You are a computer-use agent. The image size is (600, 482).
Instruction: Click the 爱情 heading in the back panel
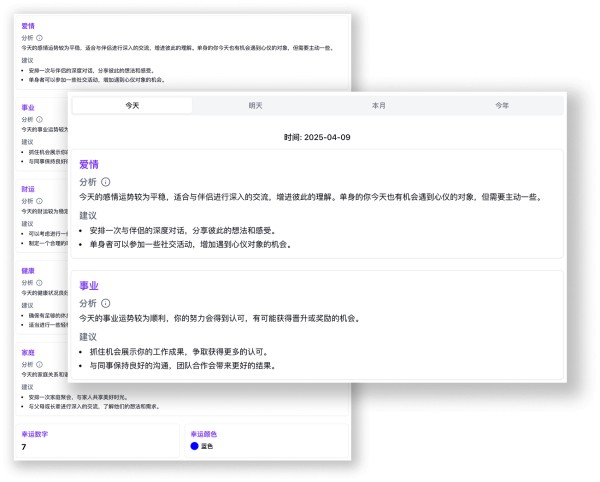pos(28,26)
